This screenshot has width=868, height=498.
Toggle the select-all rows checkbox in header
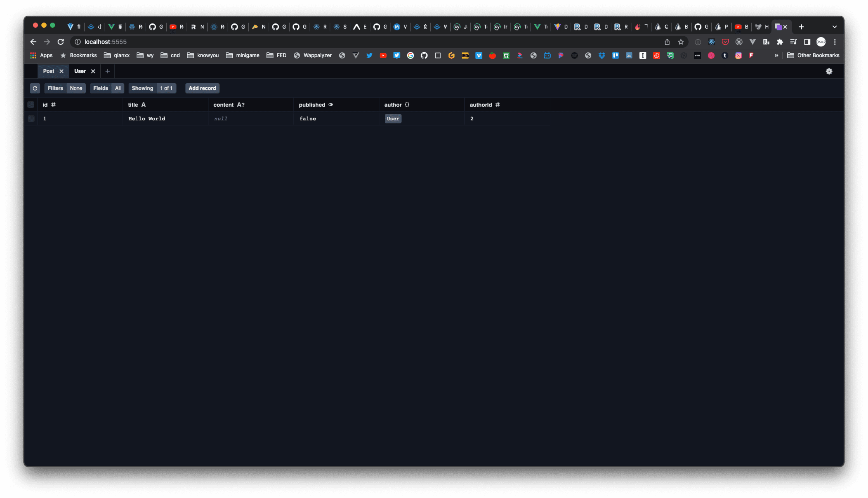[31, 105]
